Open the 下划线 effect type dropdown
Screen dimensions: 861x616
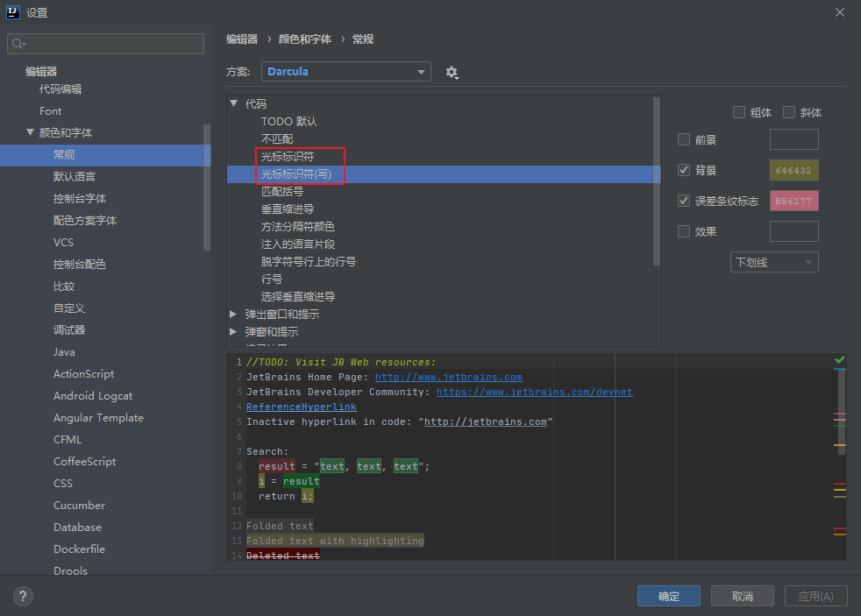point(774,261)
